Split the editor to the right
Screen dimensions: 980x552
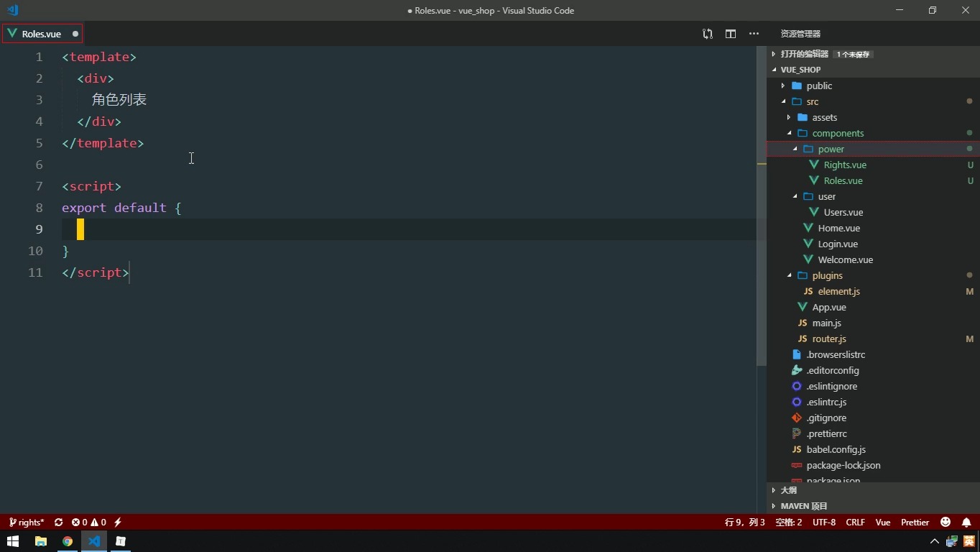click(x=731, y=34)
